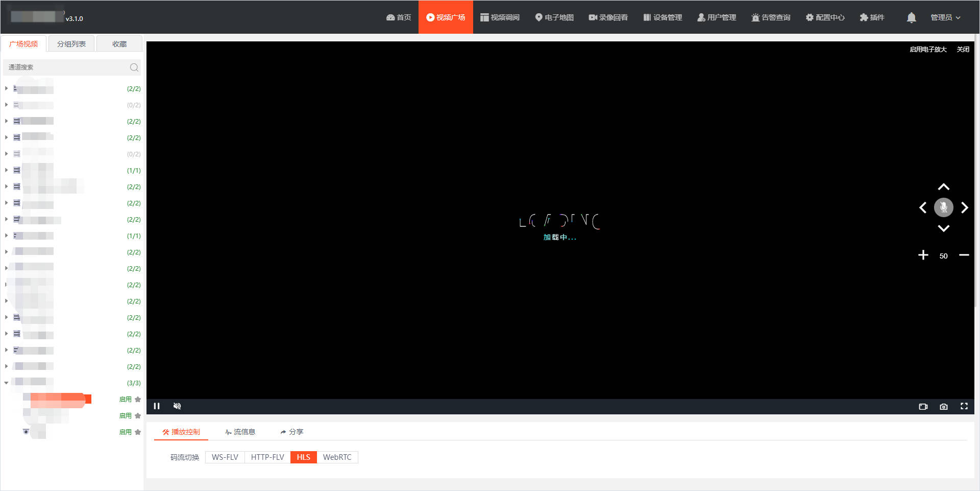
Task: Open the 插件 plugins page
Action: pos(872,17)
